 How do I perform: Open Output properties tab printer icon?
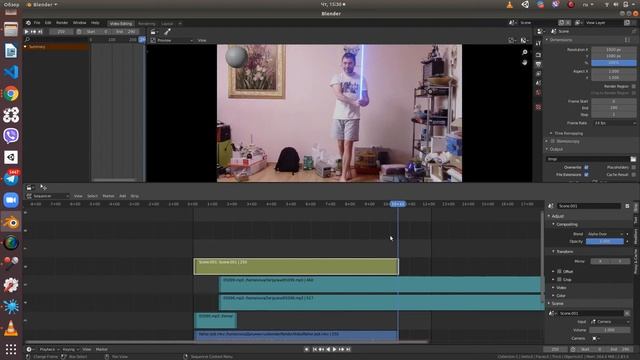tap(538, 64)
